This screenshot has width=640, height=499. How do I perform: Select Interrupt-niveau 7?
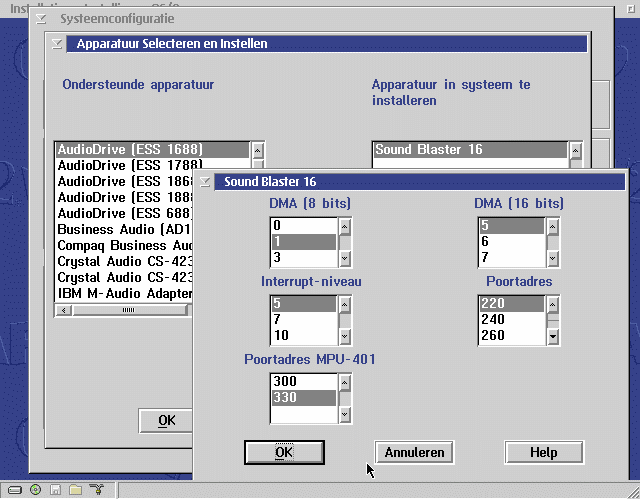point(304,319)
